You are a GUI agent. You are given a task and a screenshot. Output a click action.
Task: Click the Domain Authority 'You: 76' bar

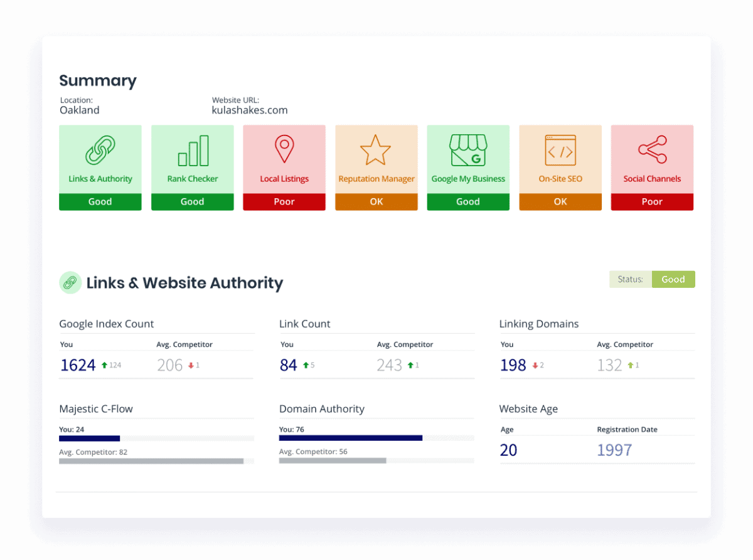[350, 438]
